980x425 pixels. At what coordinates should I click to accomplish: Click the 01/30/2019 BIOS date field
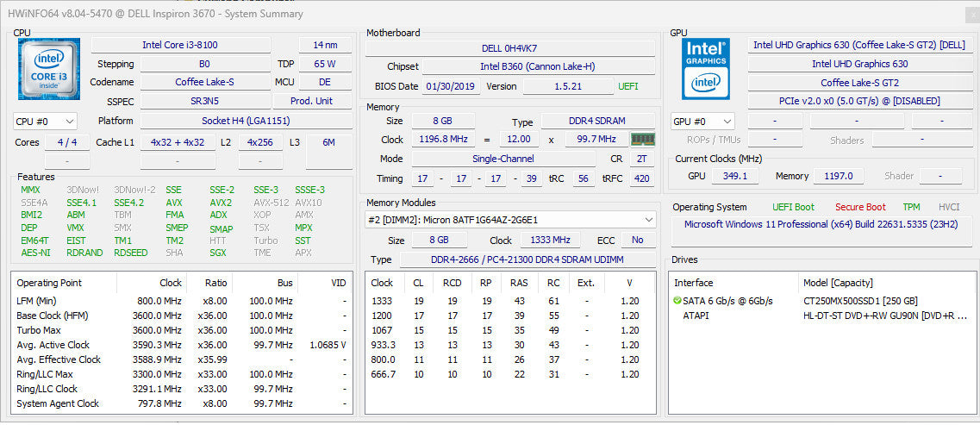tap(452, 86)
